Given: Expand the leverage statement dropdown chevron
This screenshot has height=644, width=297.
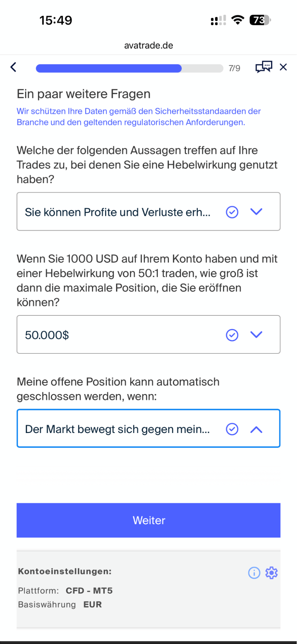Looking at the screenshot, I should (256, 212).
